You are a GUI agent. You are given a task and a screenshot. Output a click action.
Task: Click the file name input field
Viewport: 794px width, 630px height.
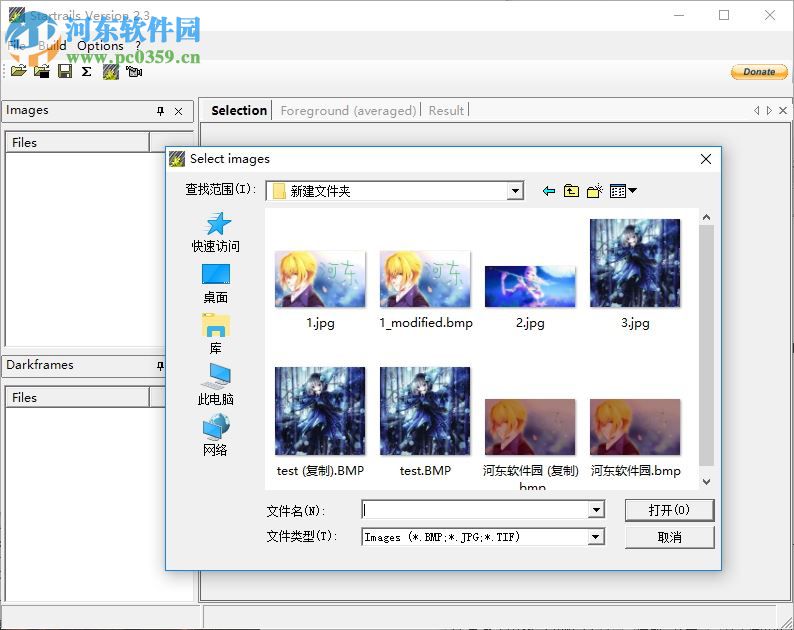tap(475, 509)
